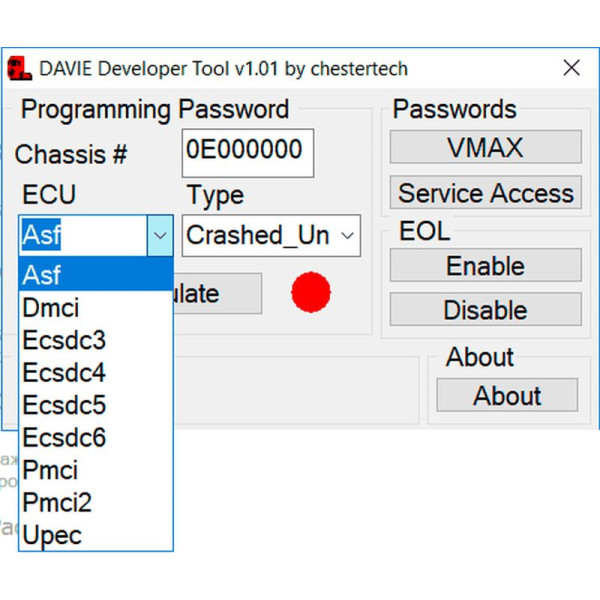Select Ecsdc6 in the list
The image size is (600, 600).
click(x=95, y=437)
